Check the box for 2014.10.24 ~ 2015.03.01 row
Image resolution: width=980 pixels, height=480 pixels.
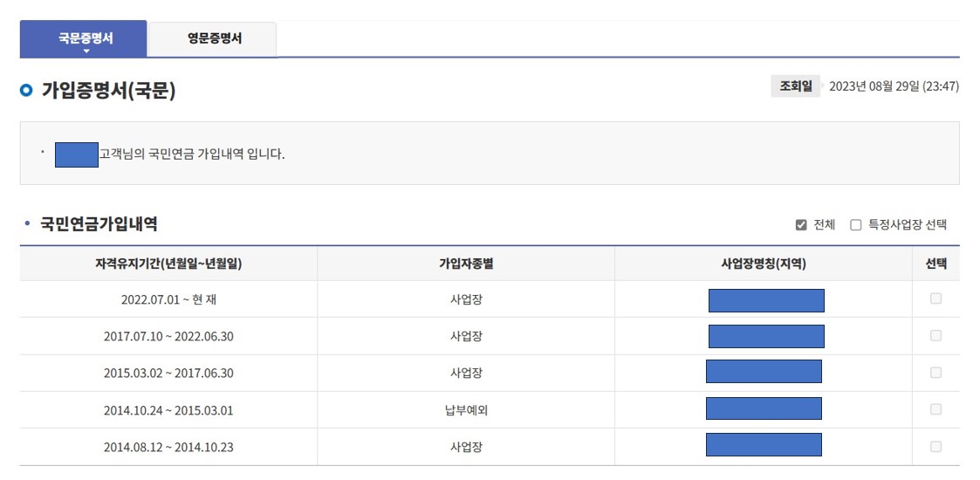pyautogui.click(x=935, y=409)
